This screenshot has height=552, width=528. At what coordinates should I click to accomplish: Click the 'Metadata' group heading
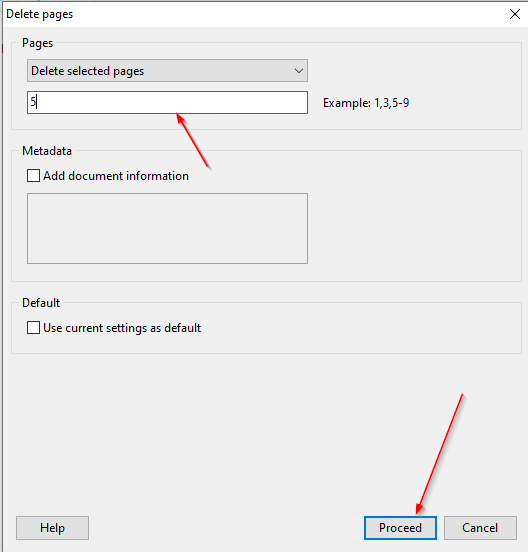47,151
